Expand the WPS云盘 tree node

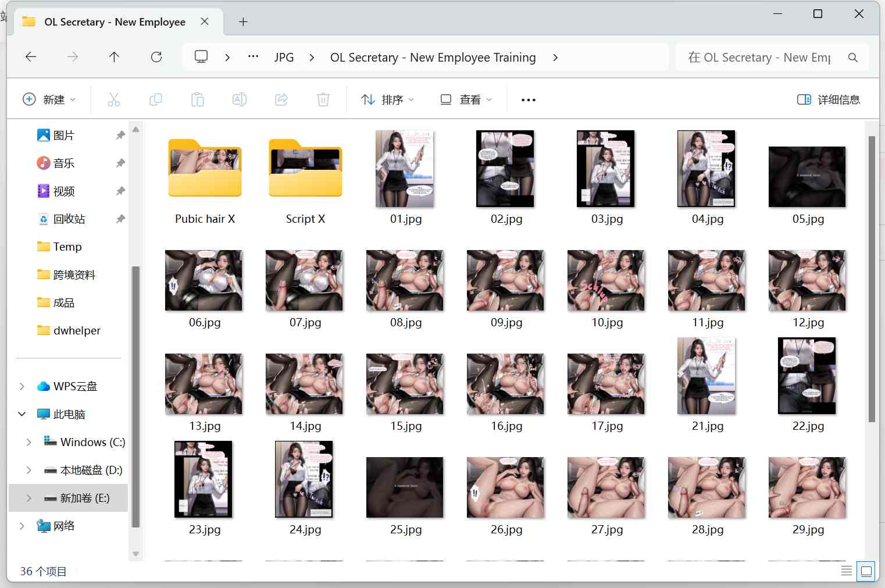coord(22,387)
